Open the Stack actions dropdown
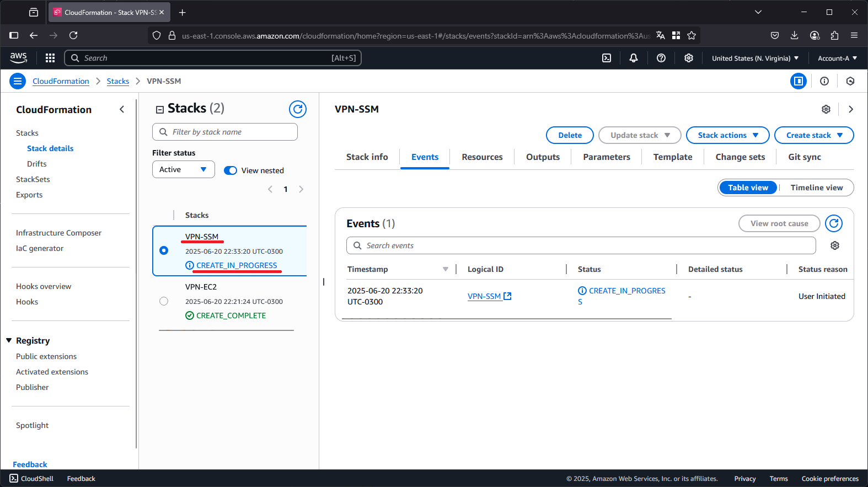868x487 pixels. point(728,135)
